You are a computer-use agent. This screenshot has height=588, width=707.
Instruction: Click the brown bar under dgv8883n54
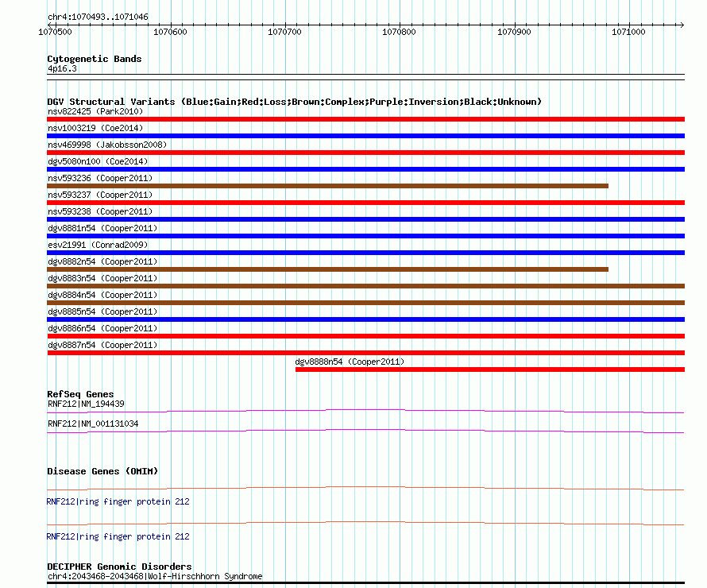click(x=365, y=286)
